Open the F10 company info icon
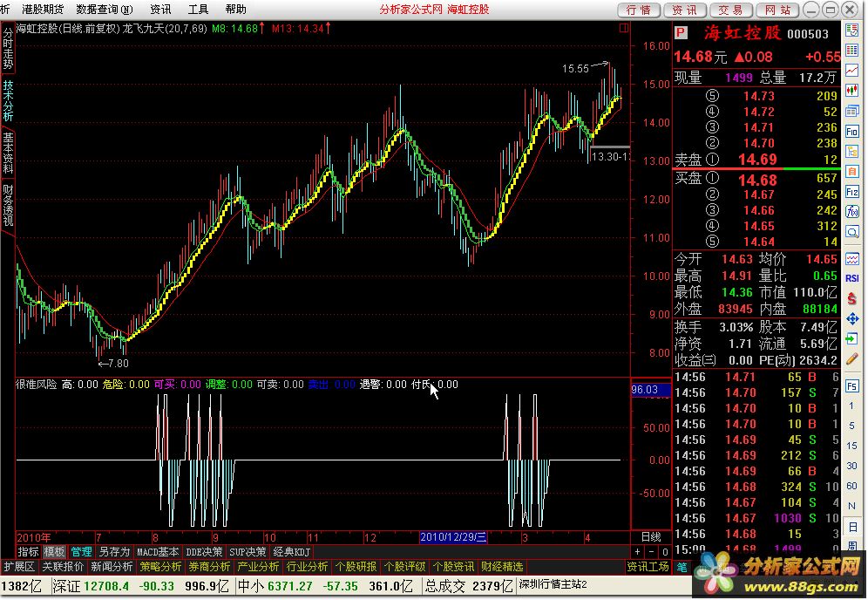The width and height of the screenshot is (868, 600). click(852, 132)
